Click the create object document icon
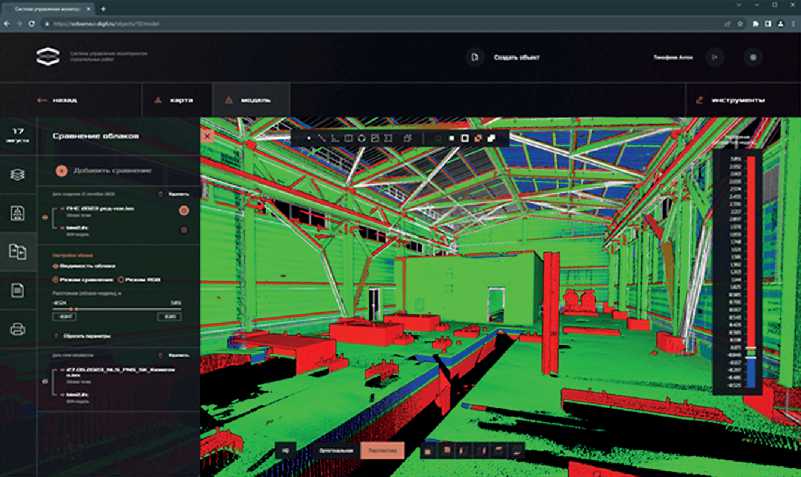The height and width of the screenshot is (477, 801). [475, 57]
